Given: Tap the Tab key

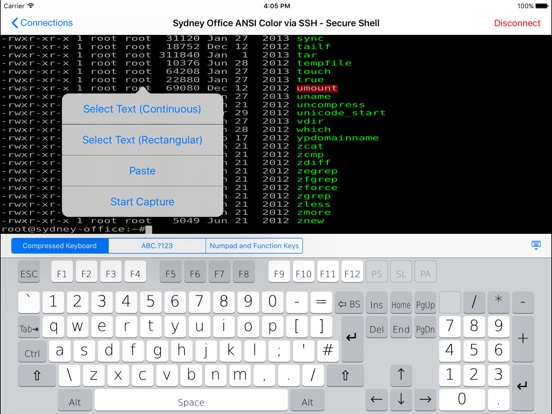Looking at the screenshot, I should (x=29, y=328).
